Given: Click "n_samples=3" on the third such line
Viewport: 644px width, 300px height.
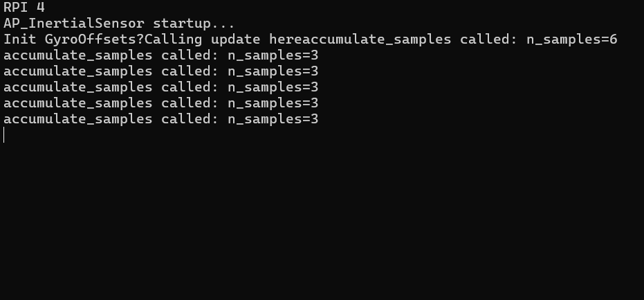Looking at the screenshot, I should (273, 87).
